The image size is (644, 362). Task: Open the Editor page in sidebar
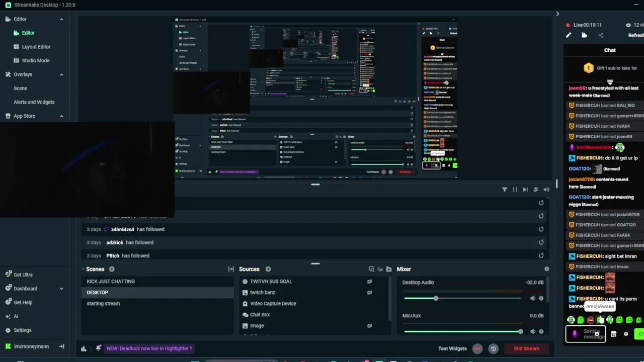28,33
